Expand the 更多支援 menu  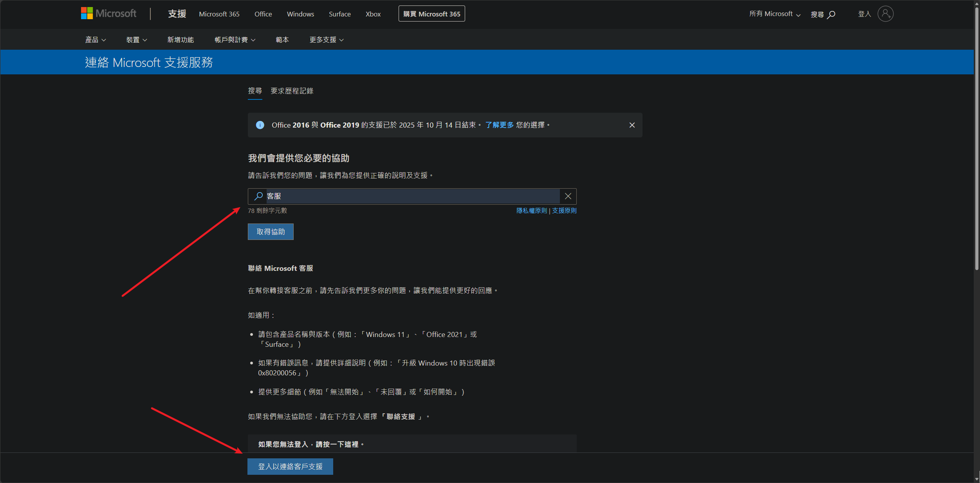click(326, 40)
